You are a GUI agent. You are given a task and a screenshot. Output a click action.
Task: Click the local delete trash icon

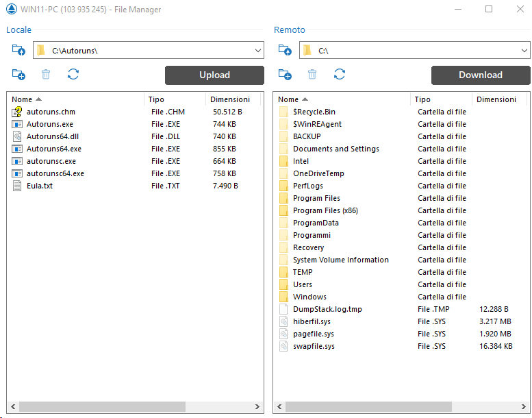coord(46,75)
